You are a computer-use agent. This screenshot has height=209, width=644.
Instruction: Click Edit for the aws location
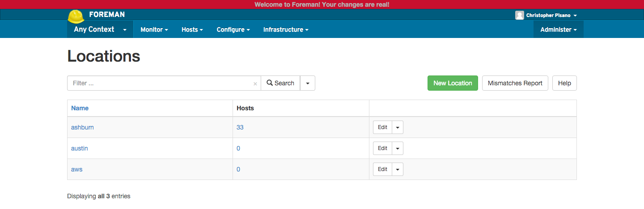382,169
